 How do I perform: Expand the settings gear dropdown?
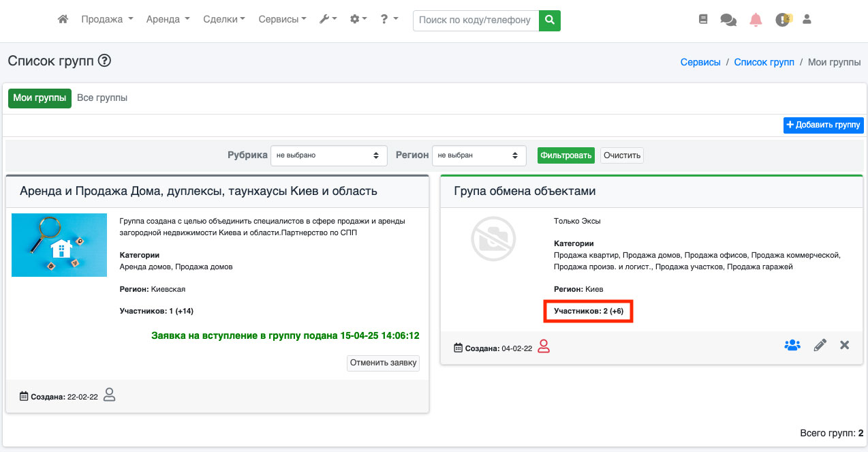[358, 20]
